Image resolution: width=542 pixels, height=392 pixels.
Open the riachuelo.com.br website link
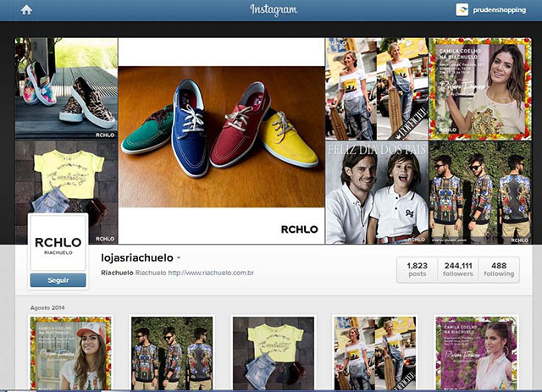[211, 273]
